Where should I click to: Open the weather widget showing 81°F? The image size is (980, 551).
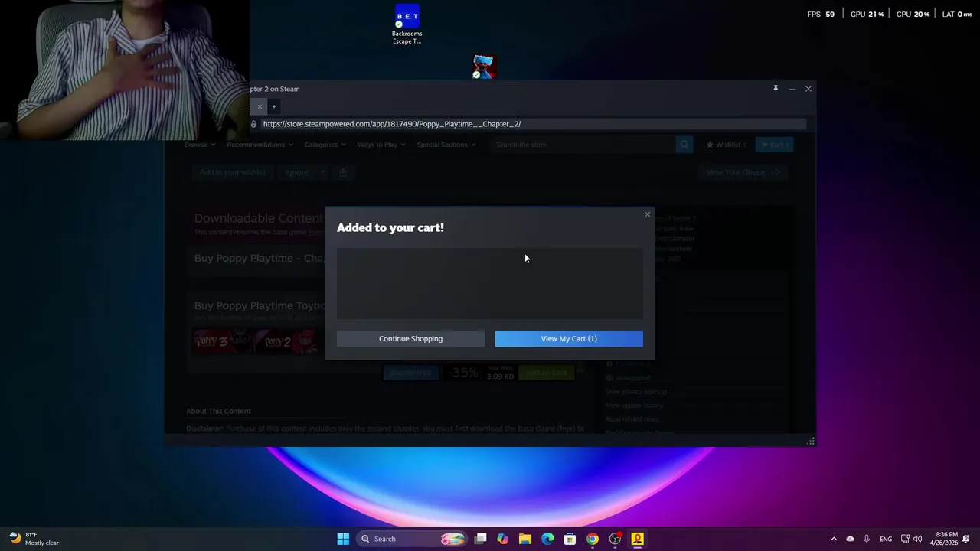click(34, 539)
